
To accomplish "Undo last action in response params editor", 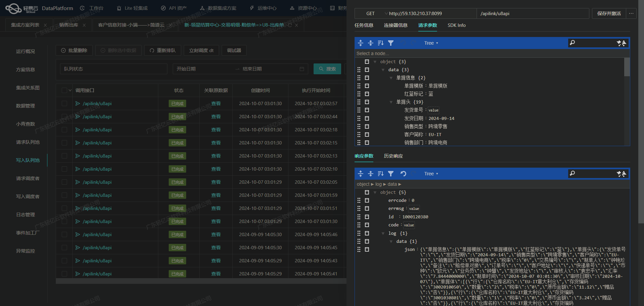I will [x=403, y=174].
